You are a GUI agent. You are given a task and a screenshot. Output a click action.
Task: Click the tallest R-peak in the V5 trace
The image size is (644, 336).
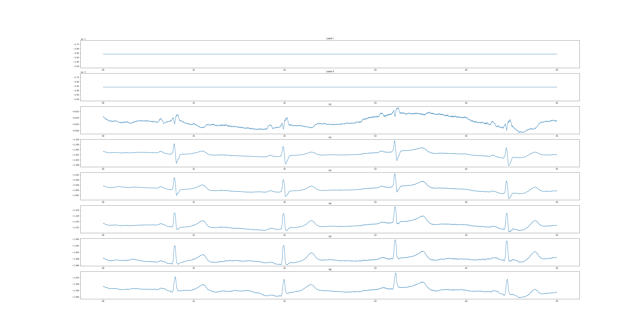395,240
